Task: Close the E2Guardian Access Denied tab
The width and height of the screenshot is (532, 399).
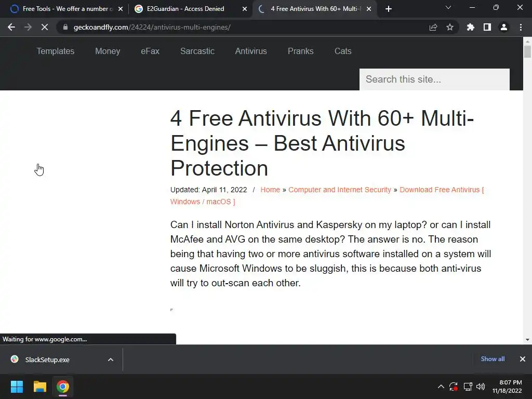Action: pyautogui.click(x=245, y=9)
